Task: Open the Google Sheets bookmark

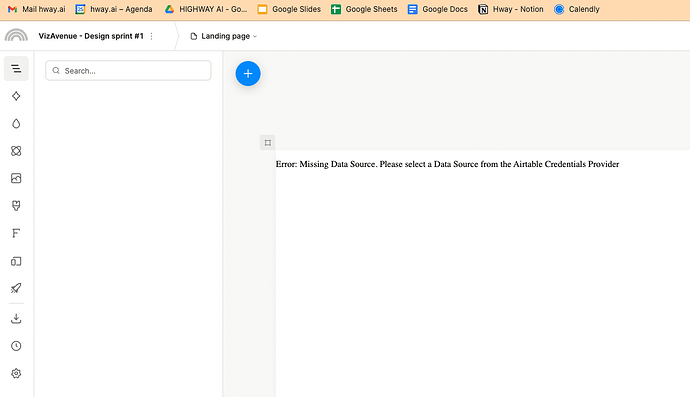Action: click(364, 9)
